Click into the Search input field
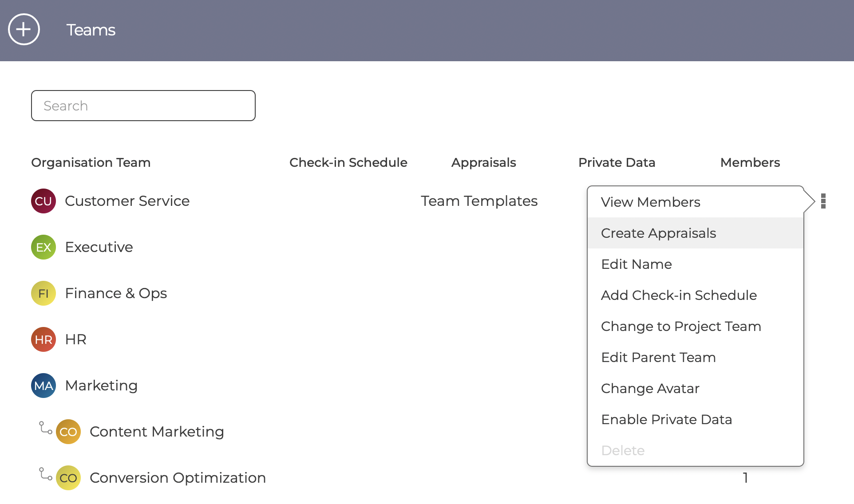The image size is (854, 504). [x=143, y=106]
